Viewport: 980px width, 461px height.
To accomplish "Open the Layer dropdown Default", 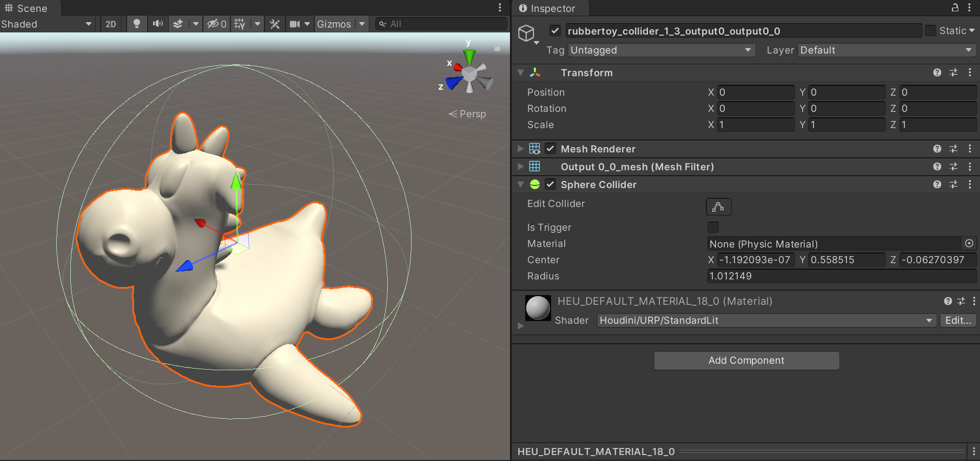I will pos(886,50).
